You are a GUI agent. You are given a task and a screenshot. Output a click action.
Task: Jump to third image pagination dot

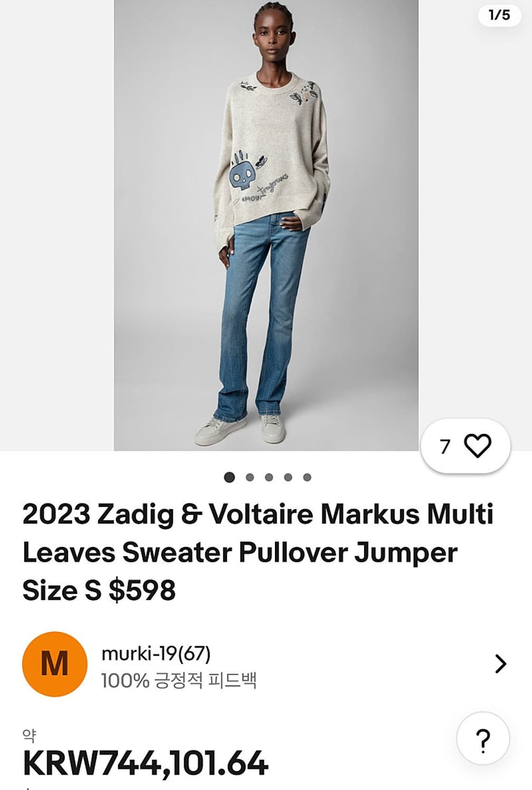tap(269, 477)
